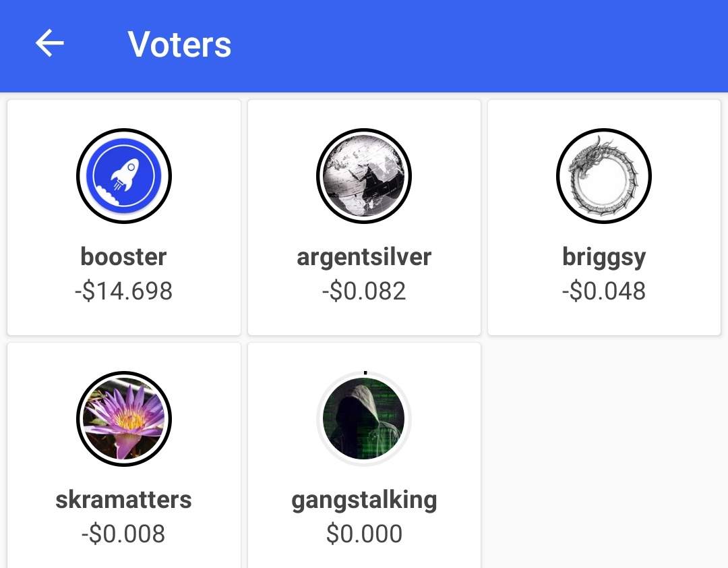This screenshot has width=728, height=568.
Task: Tap skramatters' -$0.008 vote amount
Action: pyautogui.click(x=123, y=534)
